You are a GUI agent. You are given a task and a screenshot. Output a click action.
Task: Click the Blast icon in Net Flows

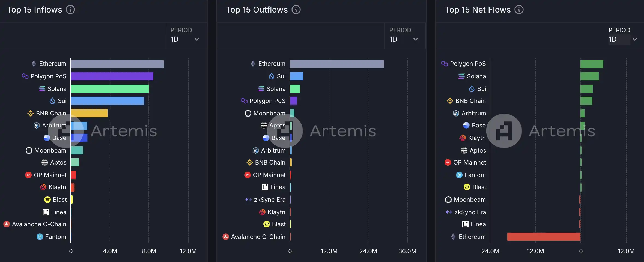[x=467, y=187]
